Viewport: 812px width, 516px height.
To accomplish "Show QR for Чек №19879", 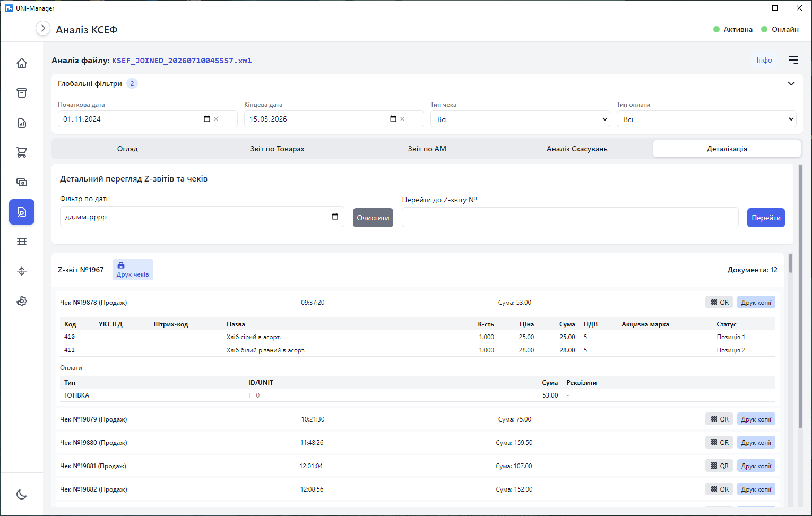I will point(719,419).
